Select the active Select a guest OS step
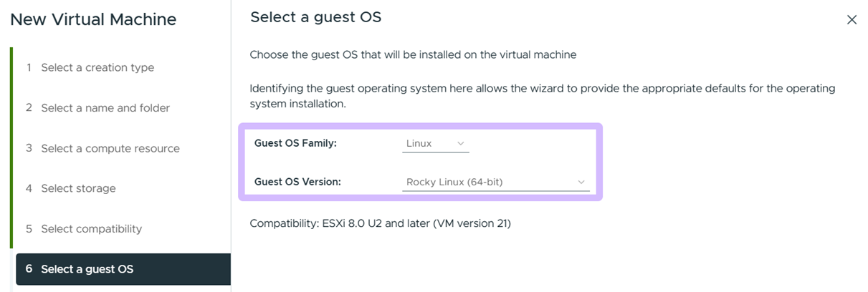The image size is (868, 292). tap(123, 269)
